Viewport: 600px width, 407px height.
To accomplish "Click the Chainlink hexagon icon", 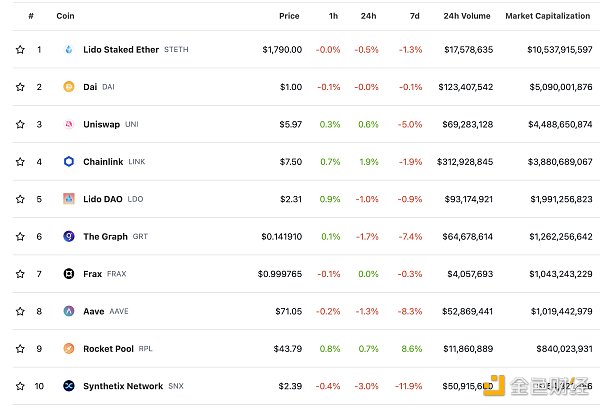I will click(x=69, y=161).
